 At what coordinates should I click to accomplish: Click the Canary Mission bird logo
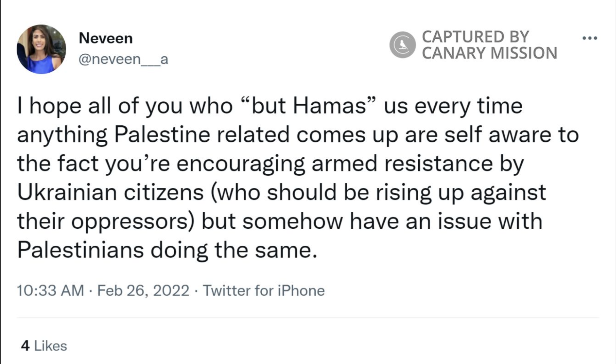(x=403, y=45)
